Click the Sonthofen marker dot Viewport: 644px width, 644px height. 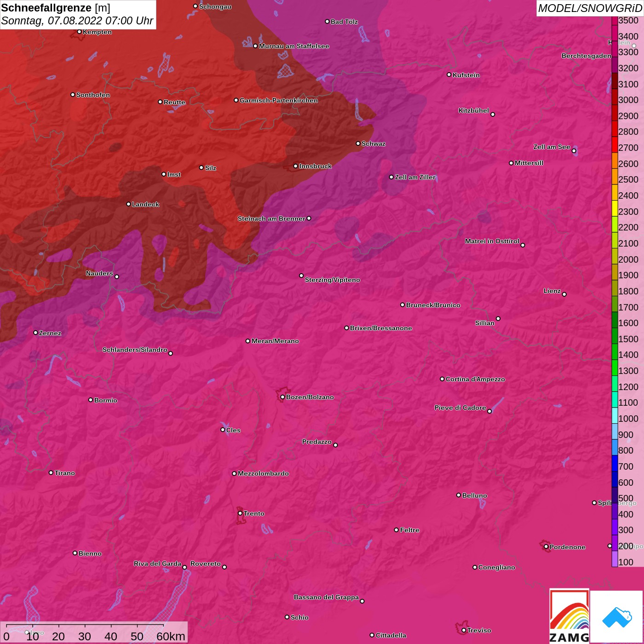click(73, 95)
